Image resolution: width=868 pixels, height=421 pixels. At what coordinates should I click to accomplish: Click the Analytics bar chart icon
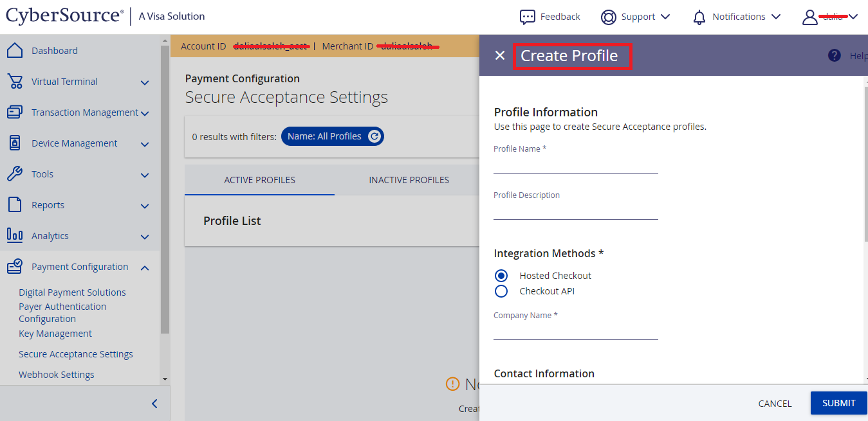pos(15,236)
